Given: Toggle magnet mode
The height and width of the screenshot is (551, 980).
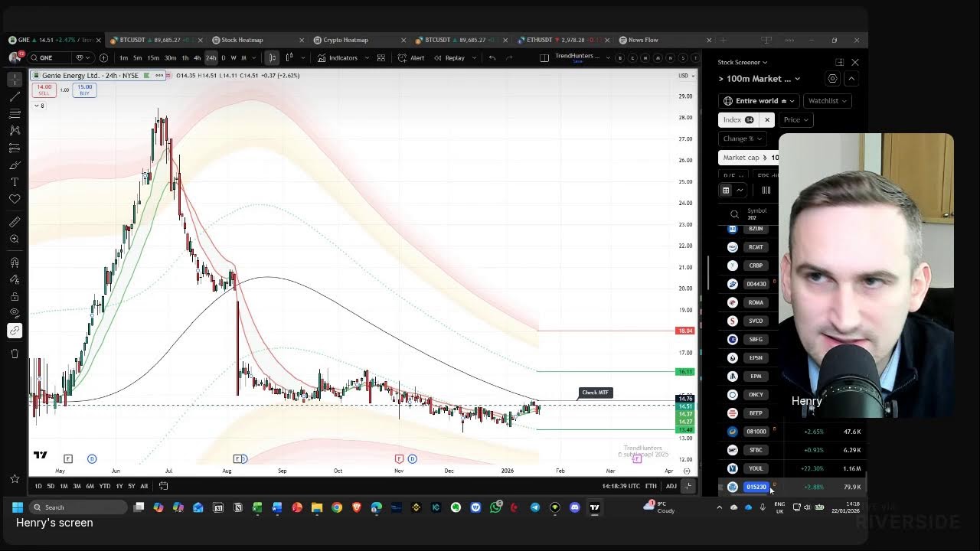Looking at the screenshot, I should click(15, 262).
